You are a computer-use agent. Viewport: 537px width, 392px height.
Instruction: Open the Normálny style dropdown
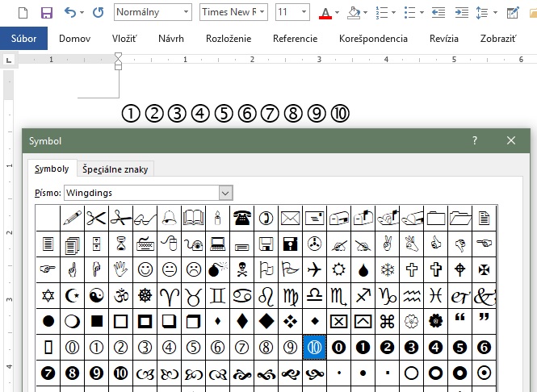click(186, 13)
